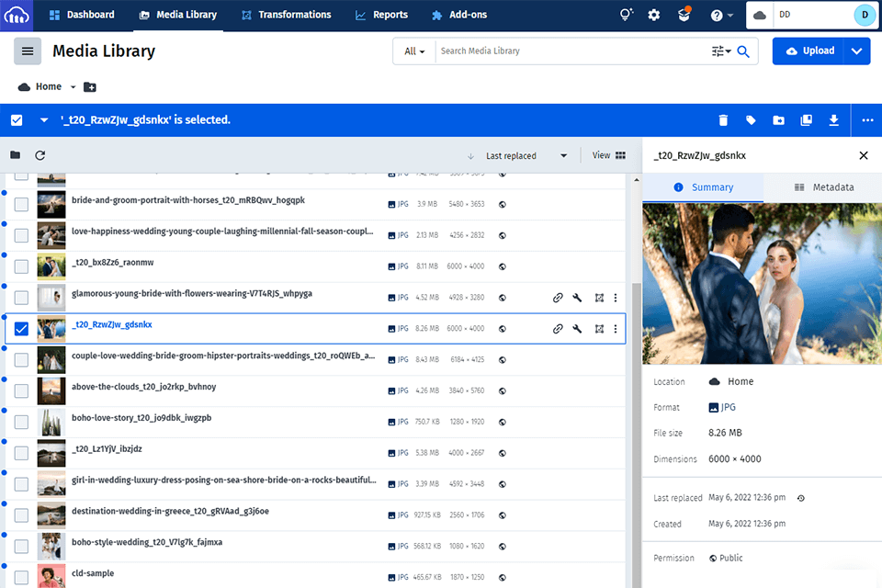Open the wrench icon for the glamorous-young-bride row
Viewport: 882px width, 588px height.
point(577,298)
